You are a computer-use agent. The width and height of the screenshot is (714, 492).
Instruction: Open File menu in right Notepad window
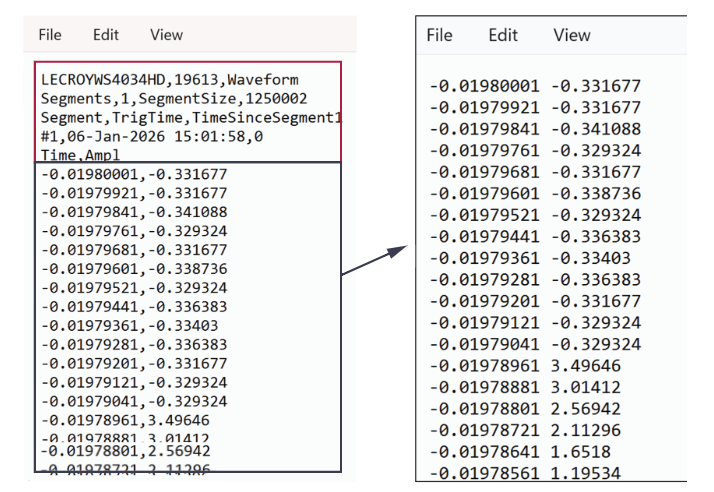coord(439,35)
